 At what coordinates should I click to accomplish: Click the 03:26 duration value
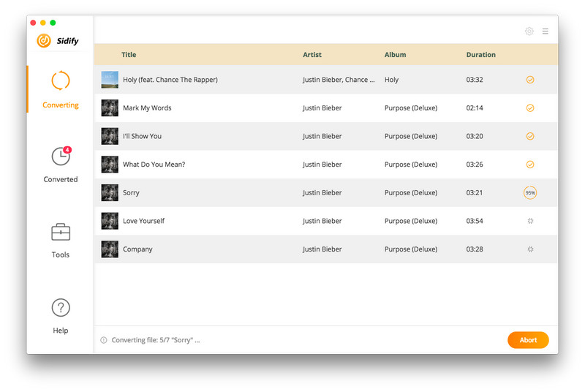[474, 165]
